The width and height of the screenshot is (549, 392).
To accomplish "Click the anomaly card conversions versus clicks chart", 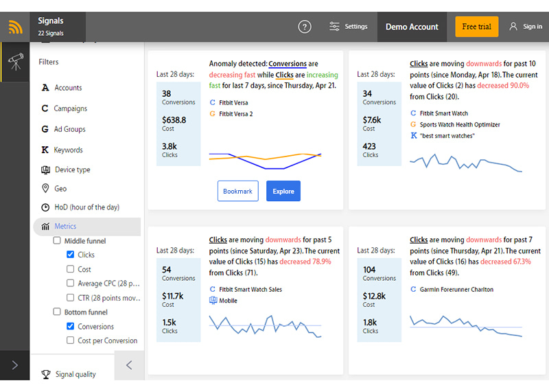I will point(265,161).
